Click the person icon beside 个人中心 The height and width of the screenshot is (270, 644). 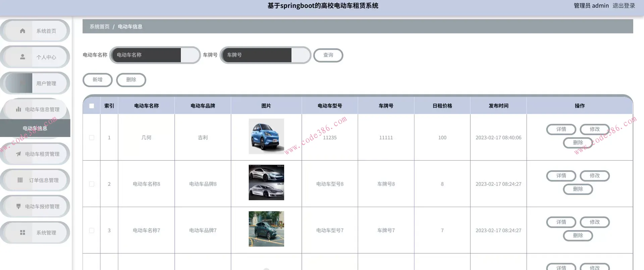pyautogui.click(x=22, y=57)
